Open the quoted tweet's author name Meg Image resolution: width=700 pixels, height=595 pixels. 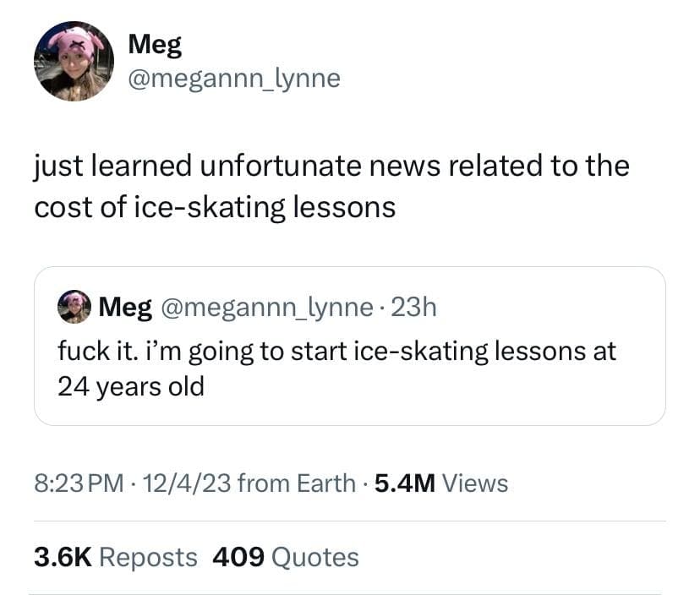coord(123,306)
